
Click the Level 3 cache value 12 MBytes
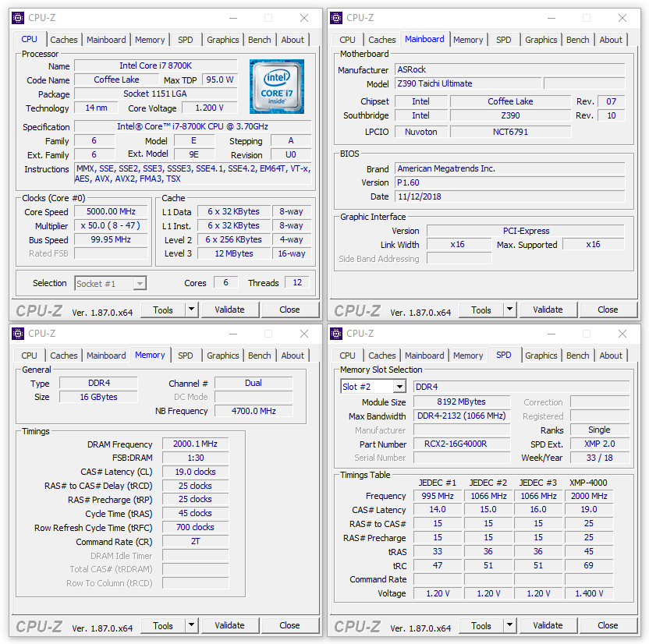tap(234, 253)
